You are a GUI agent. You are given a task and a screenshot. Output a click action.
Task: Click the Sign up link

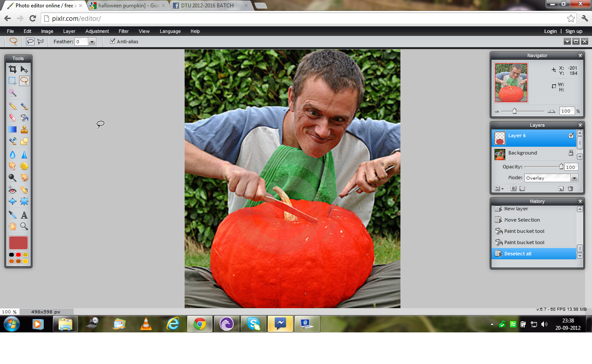[574, 31]
